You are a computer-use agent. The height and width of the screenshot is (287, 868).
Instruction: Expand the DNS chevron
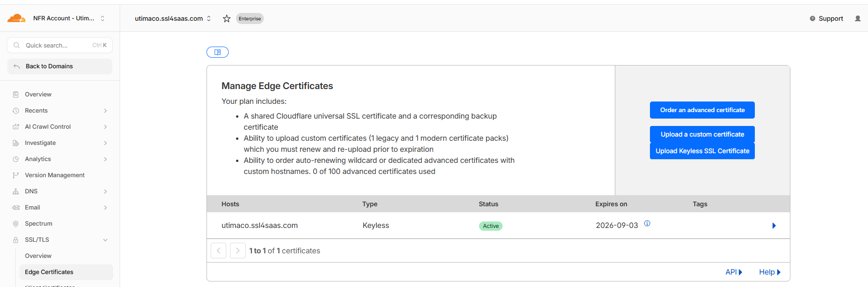(105, 191)
